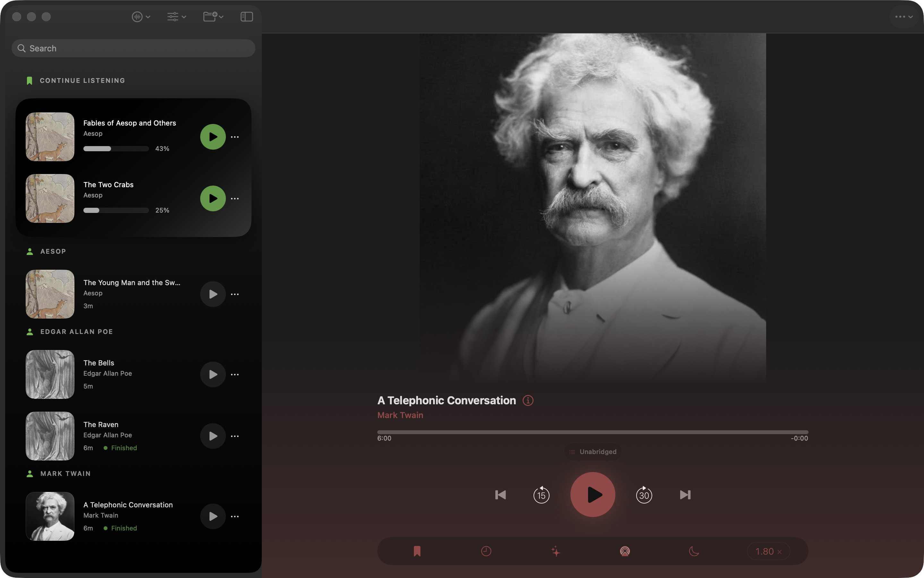The height and width of the screenshot is (578, 924).
Task: Open info icon next to A Telephonic Conversation title
Action: [528, 400]
